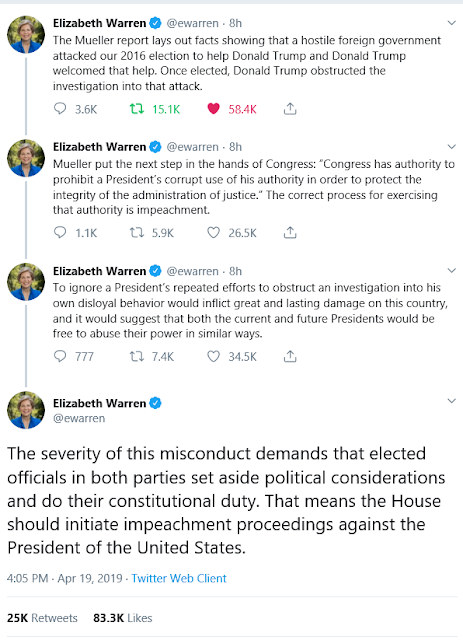This screenshot has height=640, width=463.
Task: Open more options on the main tweet
Action: click(451, 401)
